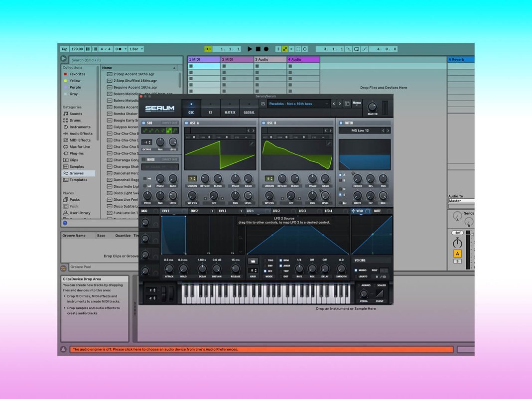Click the Stop button in transport
The image size is (532, 399).
point(258,49)
